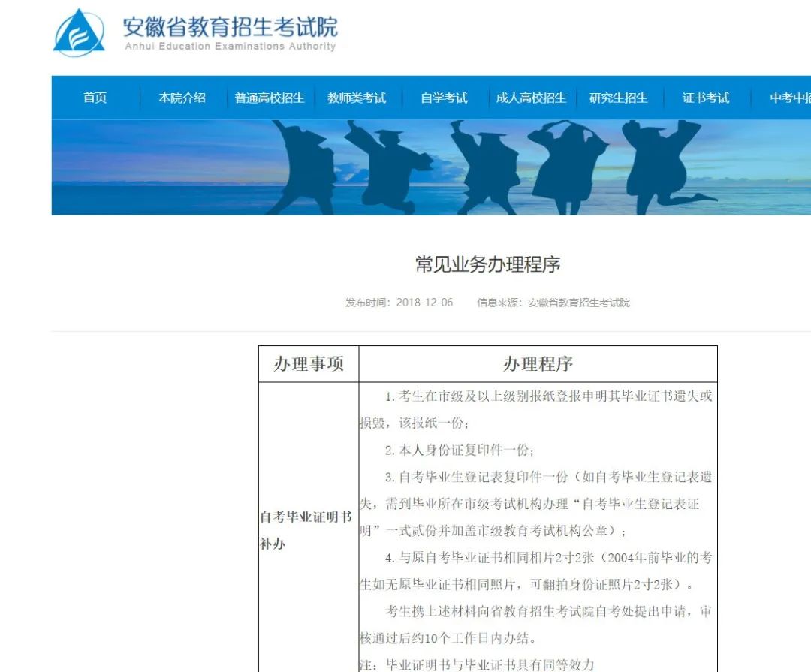This screenshot has height=672, width=811.
Task: Select 成人高校招生 in the navigation bar
Action: pos(531,98)
